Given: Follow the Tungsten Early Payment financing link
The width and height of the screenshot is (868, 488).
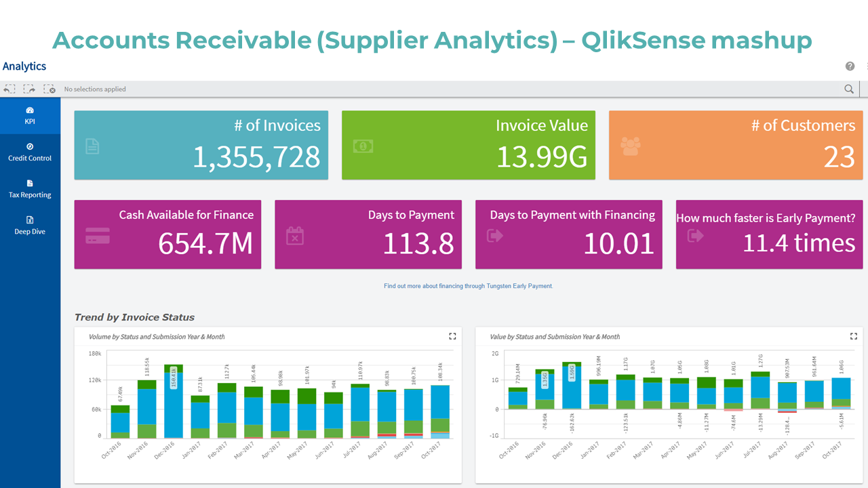Looking at the screenshot, I should pos(468,286).
